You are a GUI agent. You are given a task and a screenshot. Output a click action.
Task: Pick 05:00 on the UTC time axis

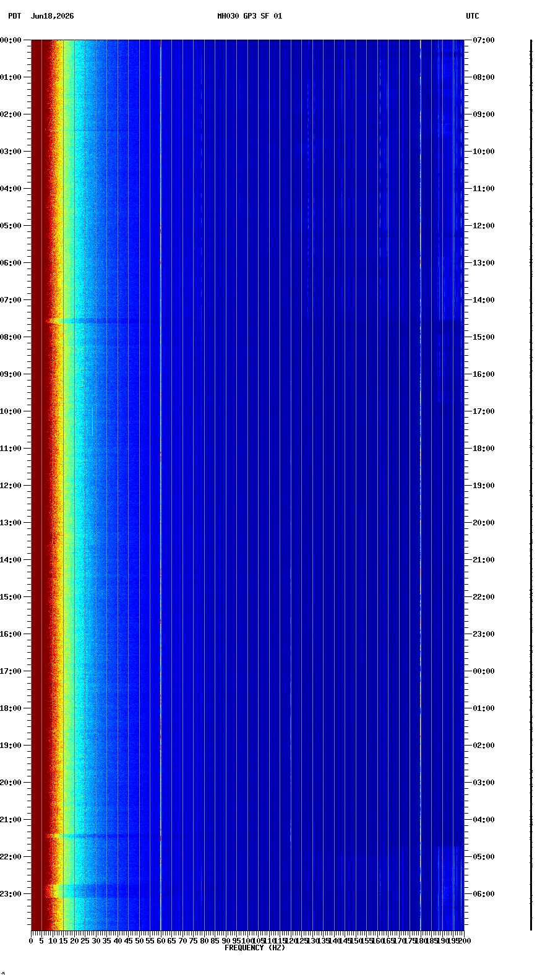[484, 857]
